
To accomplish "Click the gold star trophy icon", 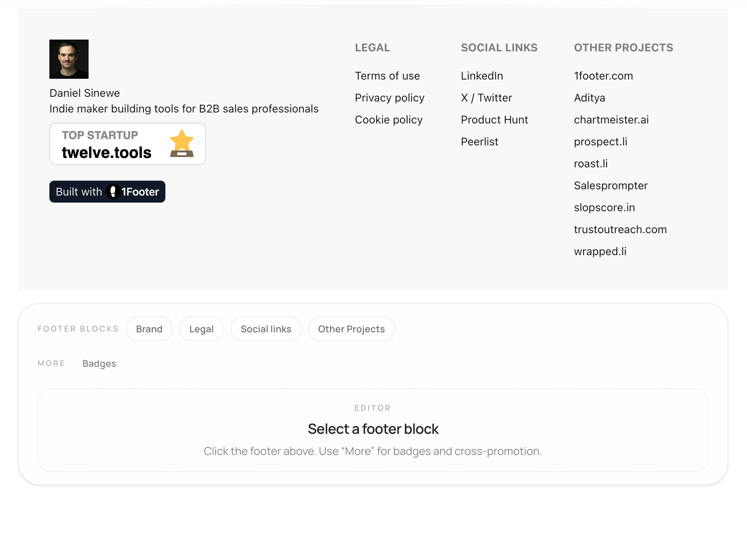I will 182,143.
